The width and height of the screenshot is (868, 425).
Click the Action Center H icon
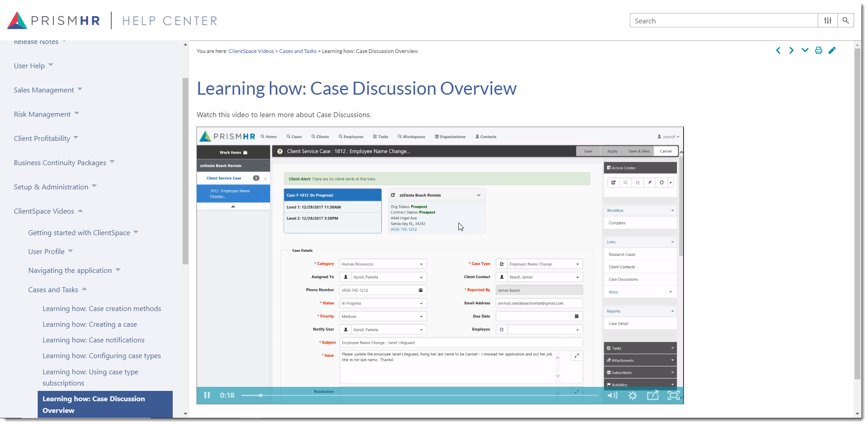click(x=637, y=183)
